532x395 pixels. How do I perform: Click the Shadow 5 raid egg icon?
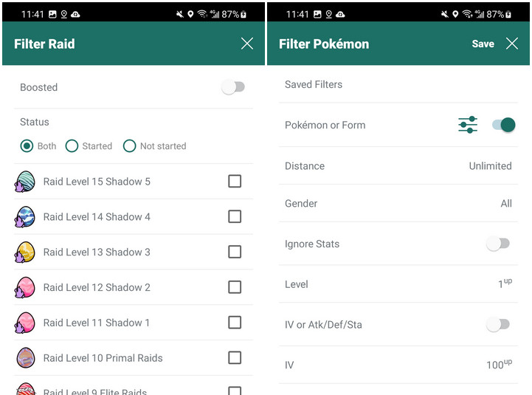pos(25,182)
